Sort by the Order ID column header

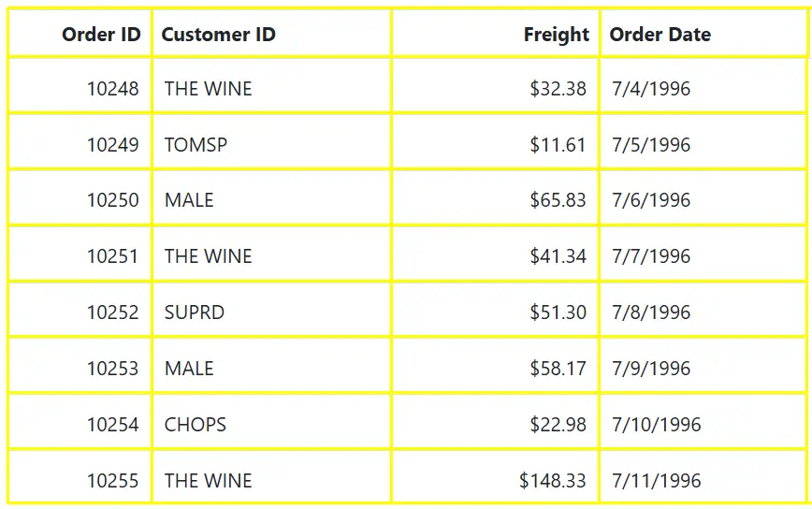point(101,35)
